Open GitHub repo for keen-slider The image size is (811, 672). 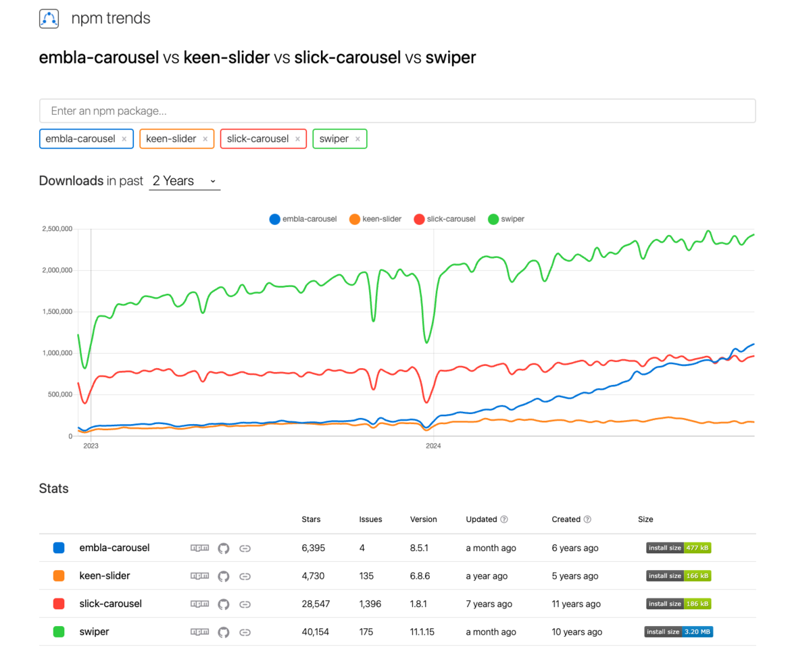224,576
